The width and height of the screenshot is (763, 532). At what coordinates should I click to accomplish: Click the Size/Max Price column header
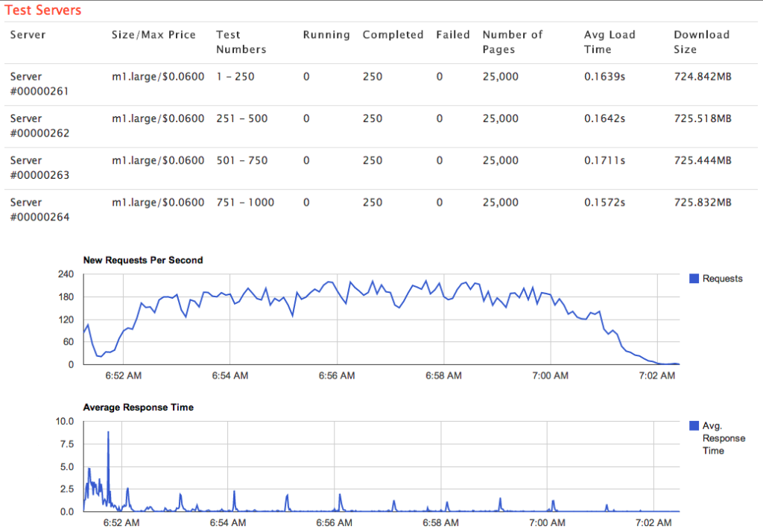[x=153, y=34]
